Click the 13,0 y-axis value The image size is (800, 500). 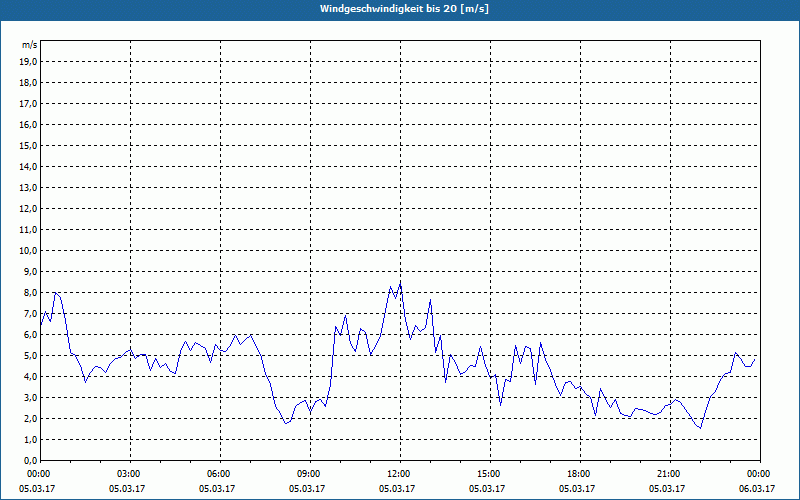[x=28, y=187]
